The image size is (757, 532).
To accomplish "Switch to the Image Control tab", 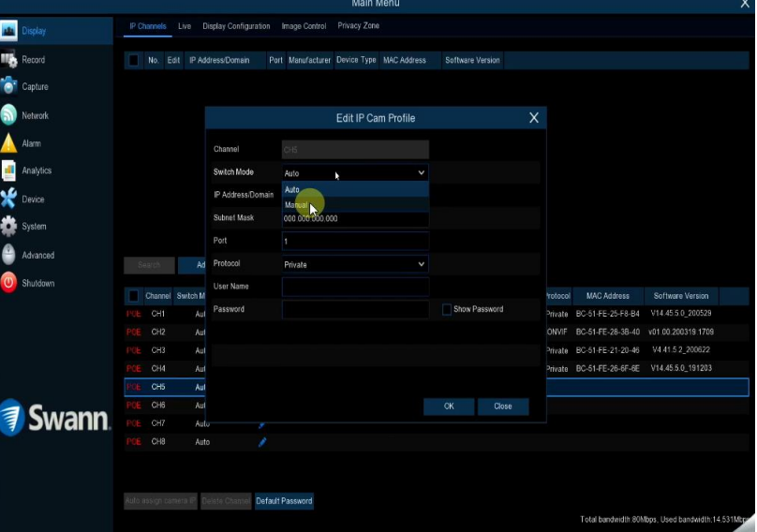I will tap(304, 26).
